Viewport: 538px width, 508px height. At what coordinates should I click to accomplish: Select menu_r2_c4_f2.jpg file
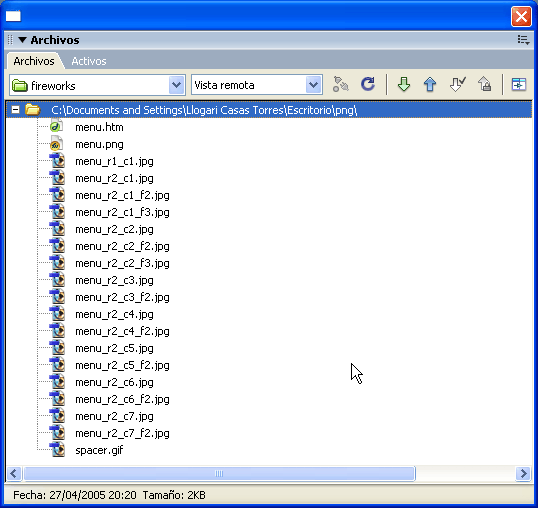(x=122, y=331)
